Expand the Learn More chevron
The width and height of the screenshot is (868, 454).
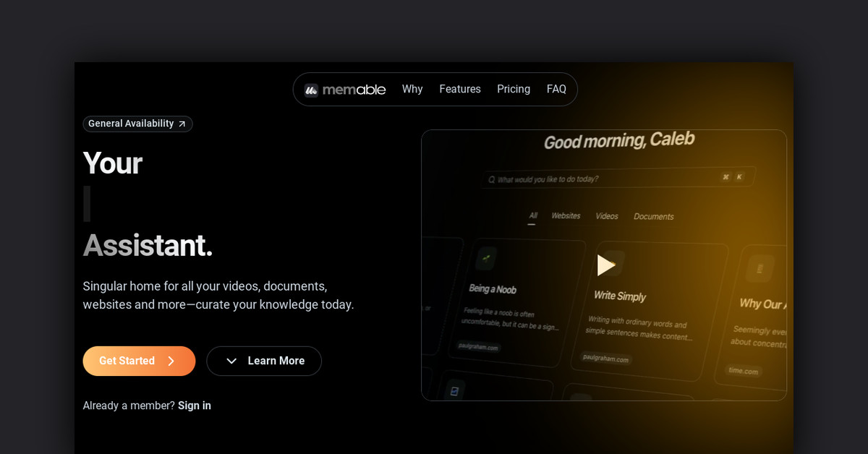231,361
